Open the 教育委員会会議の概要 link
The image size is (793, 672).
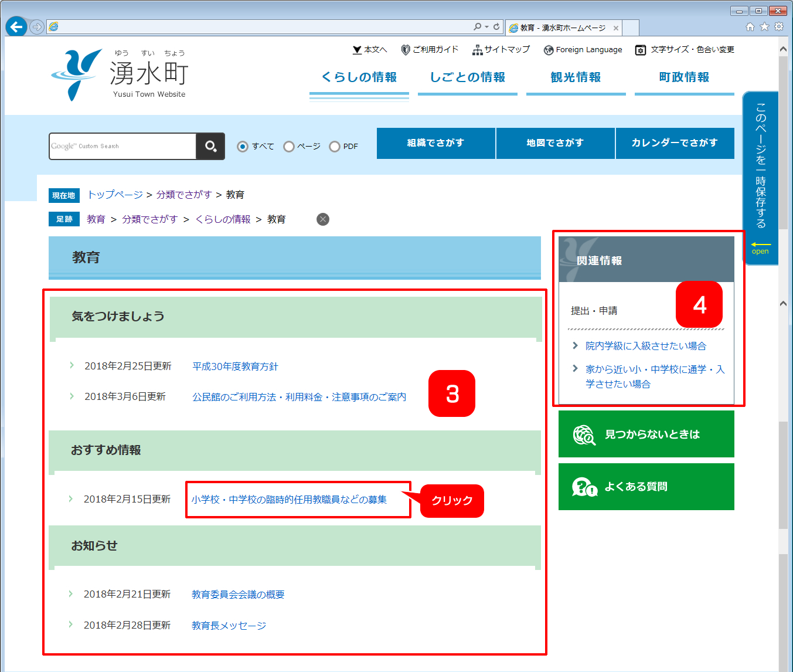238,595
